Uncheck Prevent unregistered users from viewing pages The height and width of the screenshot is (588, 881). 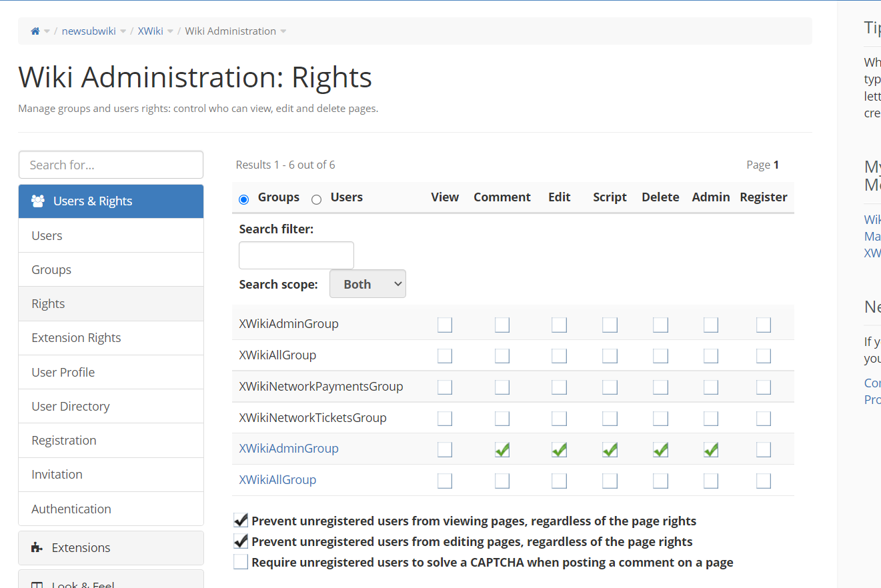[241, 521]
